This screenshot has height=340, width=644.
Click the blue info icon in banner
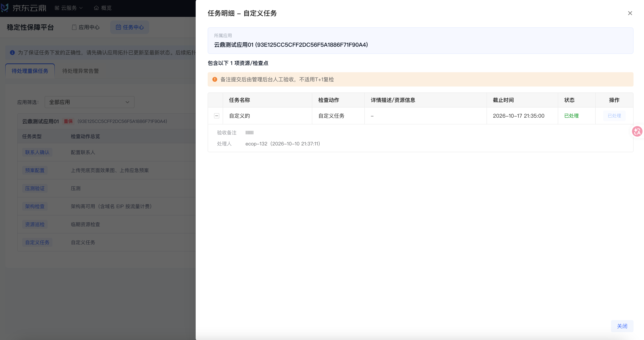pos(12,53)
